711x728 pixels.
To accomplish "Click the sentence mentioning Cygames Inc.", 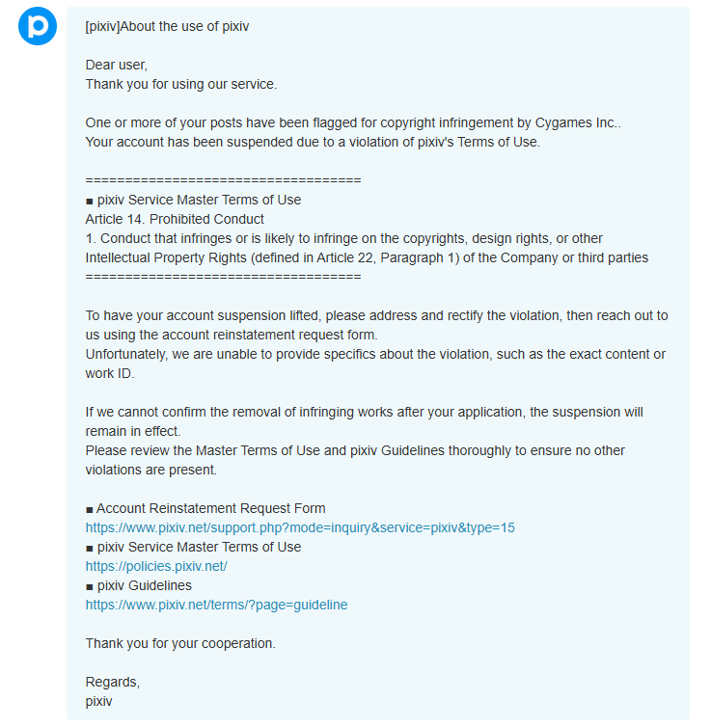I will click(353, 122).
